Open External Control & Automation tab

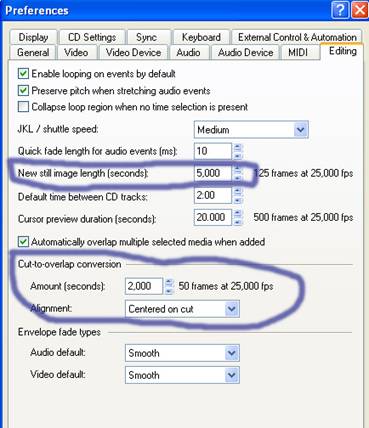click(297, 37)
